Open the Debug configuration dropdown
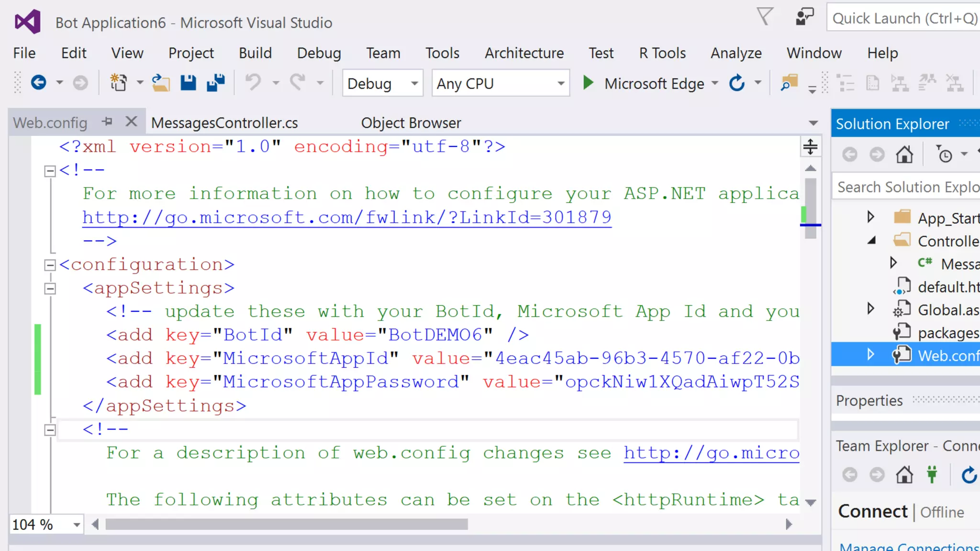 414,83
